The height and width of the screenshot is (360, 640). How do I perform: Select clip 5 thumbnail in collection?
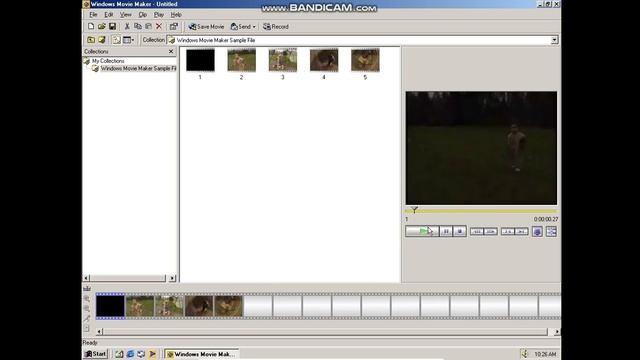coord(365,60)
